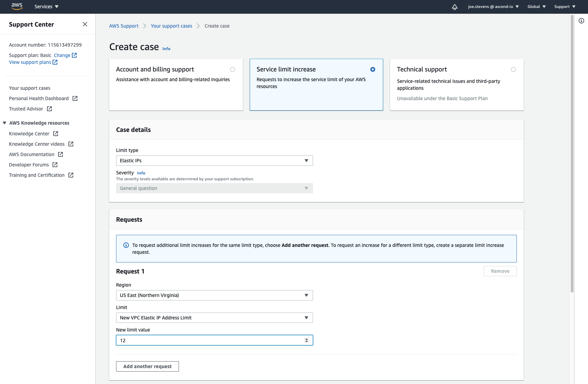Click the New limit value input field

[x=215, y=340]
